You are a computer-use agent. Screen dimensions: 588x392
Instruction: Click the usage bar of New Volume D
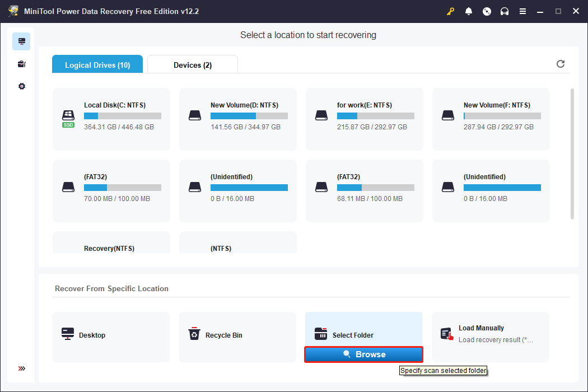249,116
